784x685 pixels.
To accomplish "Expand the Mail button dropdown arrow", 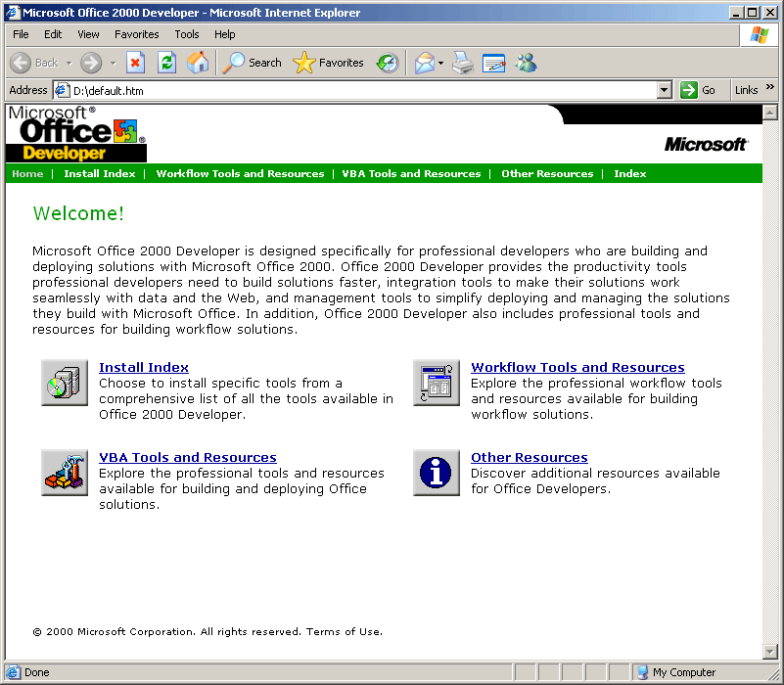I will pyautogui.click(x=440, y=63).
